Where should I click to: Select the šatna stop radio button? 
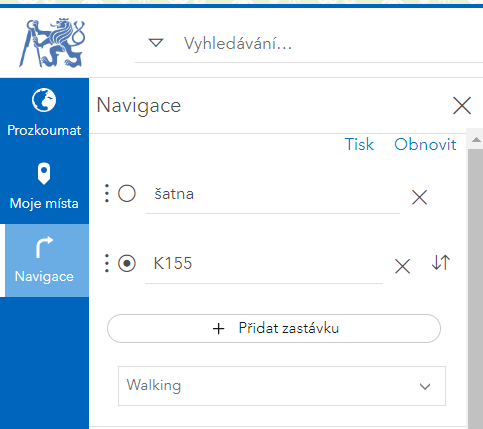pos(127,193)
